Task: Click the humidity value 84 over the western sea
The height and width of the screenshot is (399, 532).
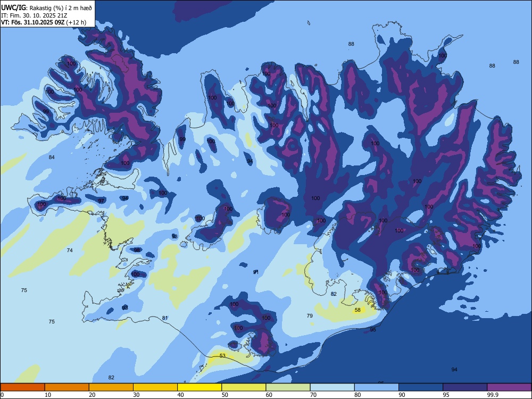Action: pos(52,157)
